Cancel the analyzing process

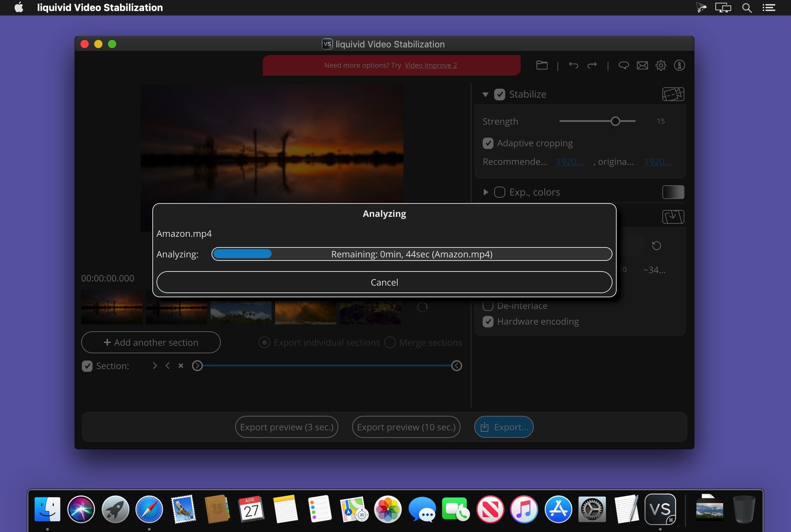click(x=384, y=282)
